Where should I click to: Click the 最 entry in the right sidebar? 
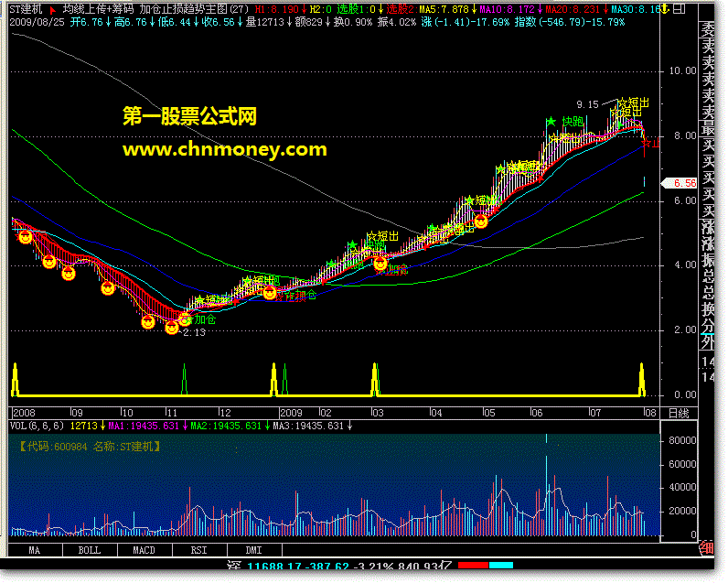point(708,128)
